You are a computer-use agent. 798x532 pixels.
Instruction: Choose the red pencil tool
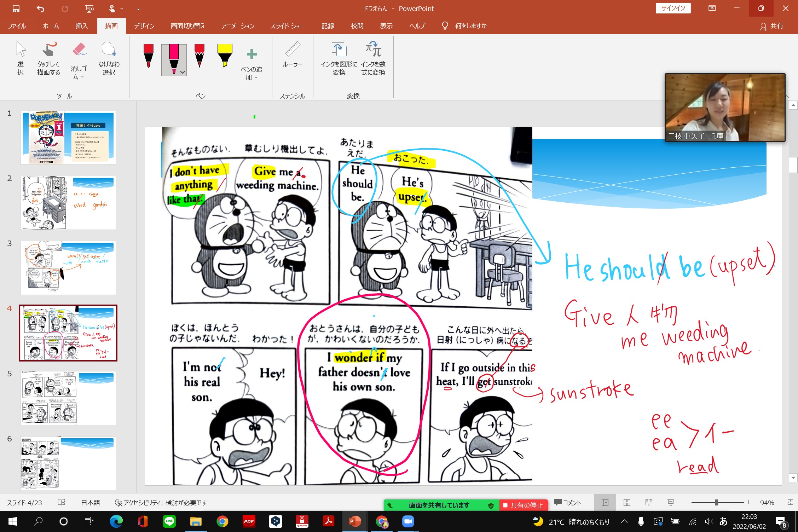click(x=199, y=56)
